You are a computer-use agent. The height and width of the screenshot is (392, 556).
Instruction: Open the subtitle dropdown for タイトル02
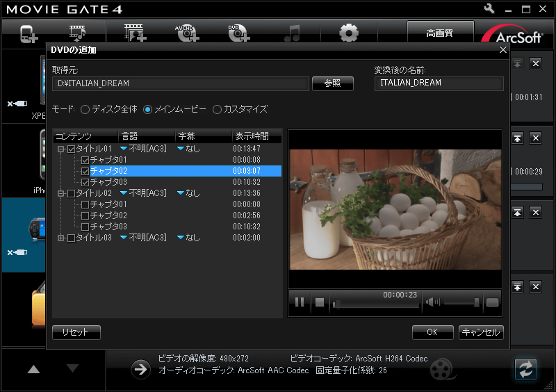click(x=180, y=193)
